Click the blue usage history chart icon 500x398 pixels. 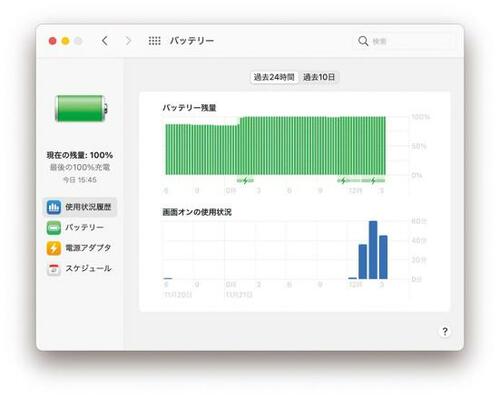54,207
